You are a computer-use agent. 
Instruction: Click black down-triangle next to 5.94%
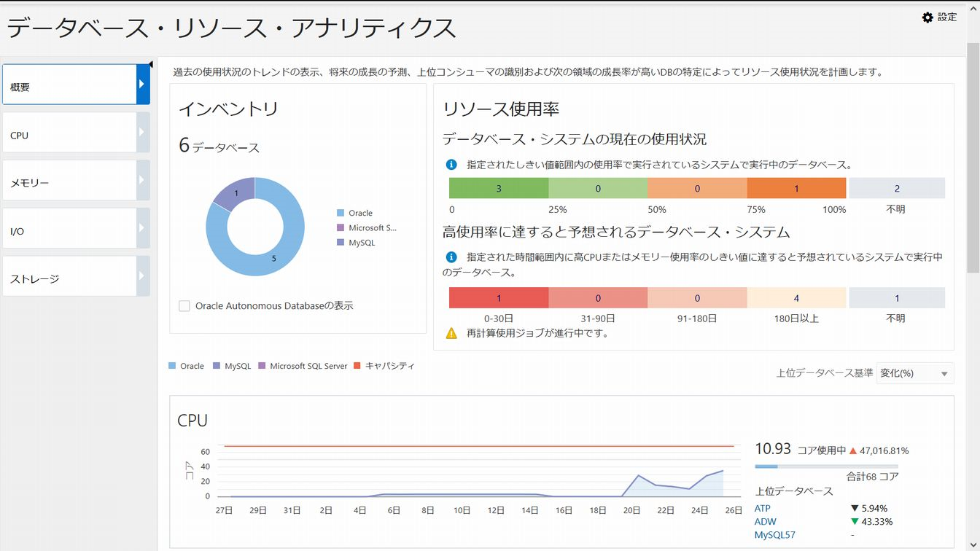(854, 508)
